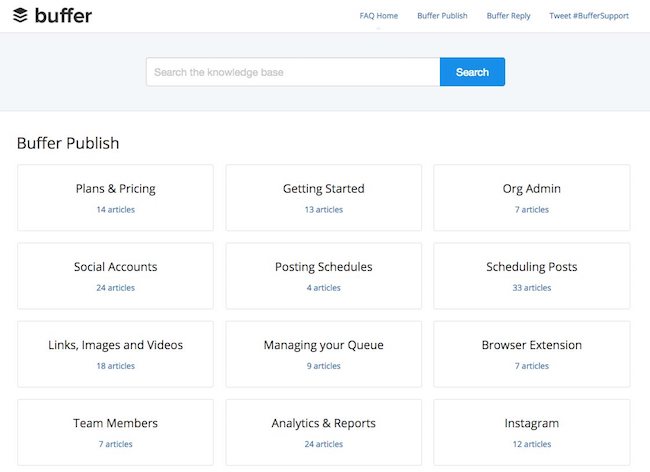Open Social Accounts category

tap(115, 275)
